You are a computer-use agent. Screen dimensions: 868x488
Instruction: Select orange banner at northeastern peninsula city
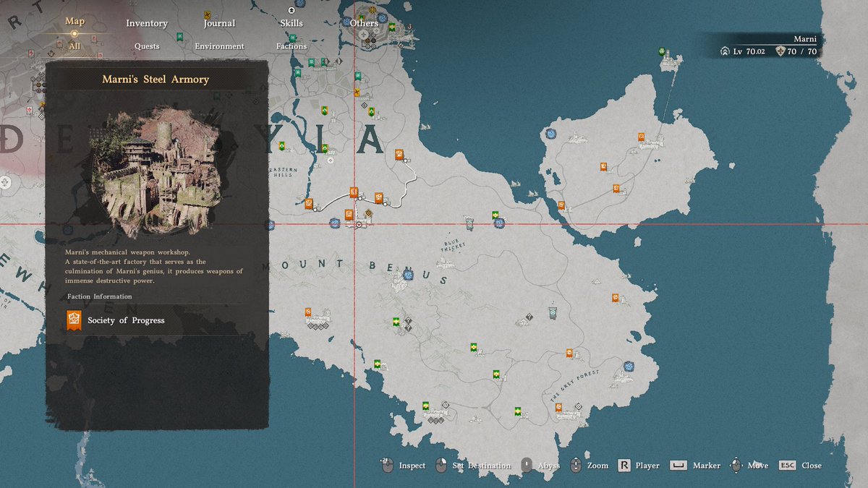coord(641,137)
